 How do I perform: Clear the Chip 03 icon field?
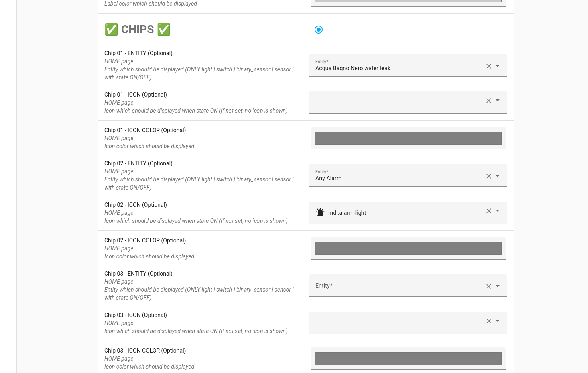pyautogui.click(x=489, y=321)
